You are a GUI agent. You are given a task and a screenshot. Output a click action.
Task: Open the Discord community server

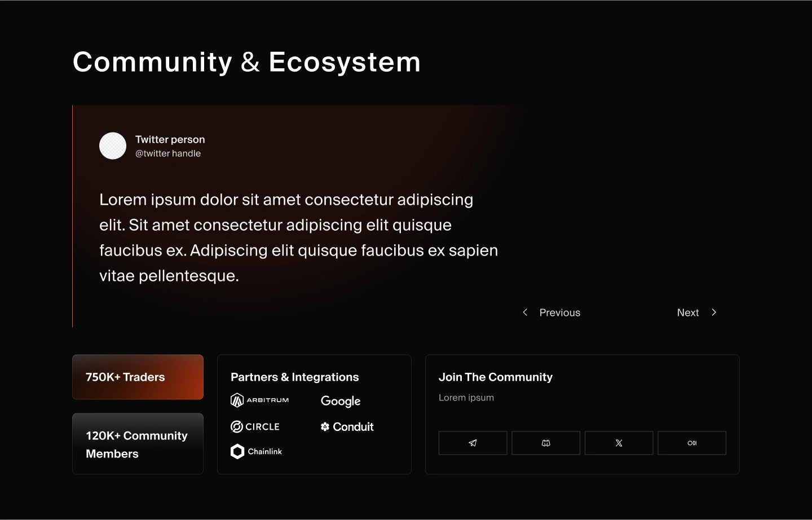(545, 443)
